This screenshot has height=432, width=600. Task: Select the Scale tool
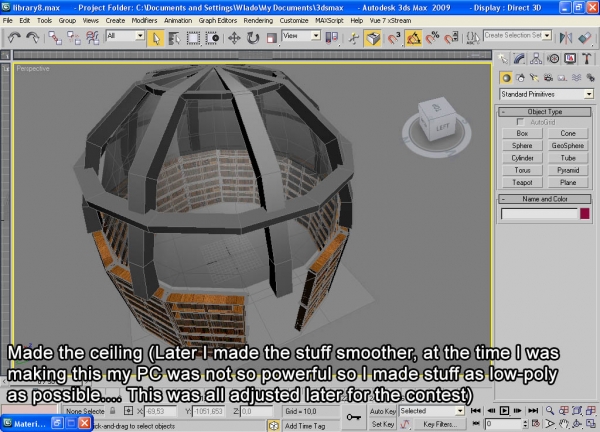[x=272, y=38]
